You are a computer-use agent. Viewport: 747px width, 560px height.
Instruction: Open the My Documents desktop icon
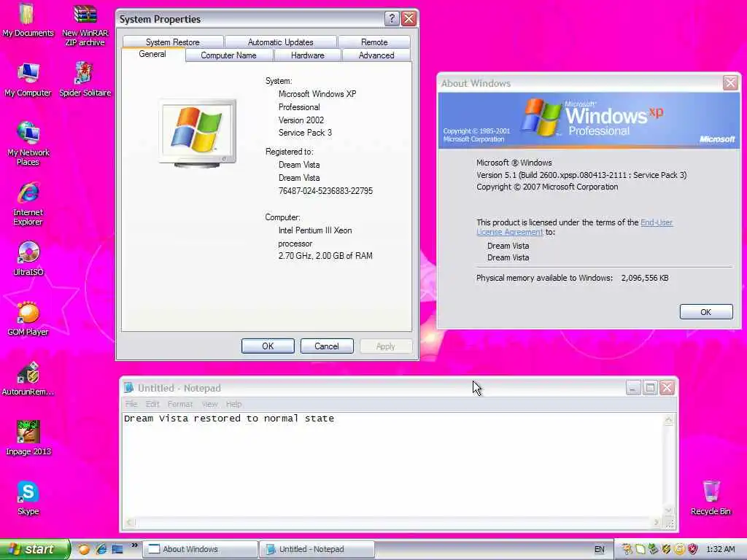click(28, 20)
